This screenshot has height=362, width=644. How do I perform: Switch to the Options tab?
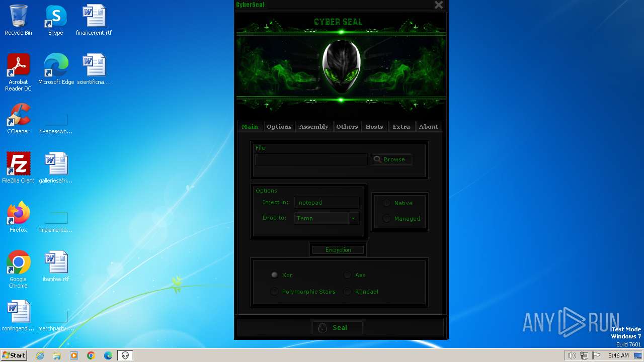coord(279,127)
